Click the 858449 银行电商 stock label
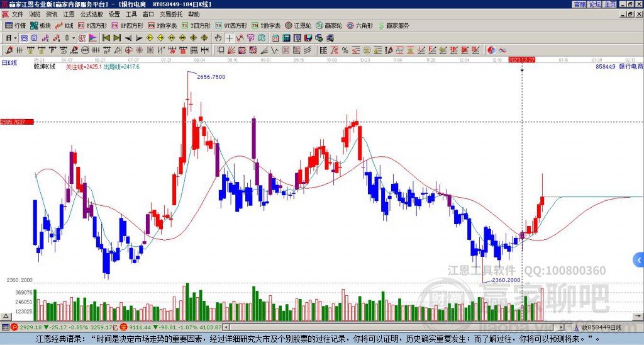 (619, 67)
